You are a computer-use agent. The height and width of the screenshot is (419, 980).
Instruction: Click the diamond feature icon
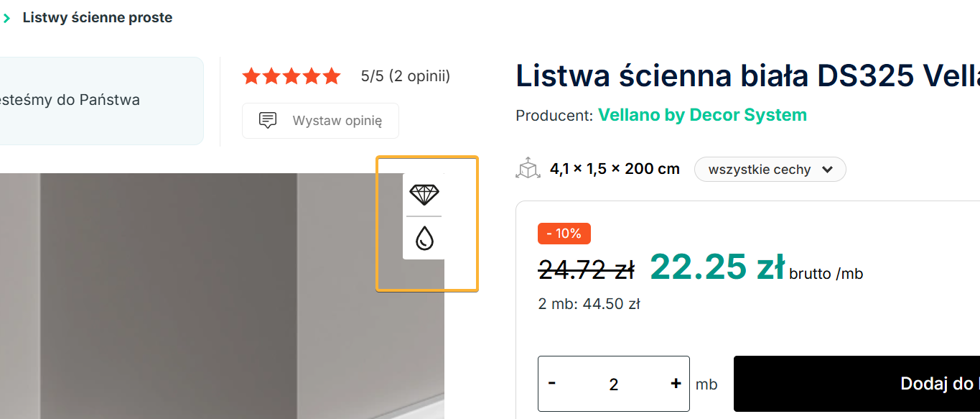pos(424,194)
